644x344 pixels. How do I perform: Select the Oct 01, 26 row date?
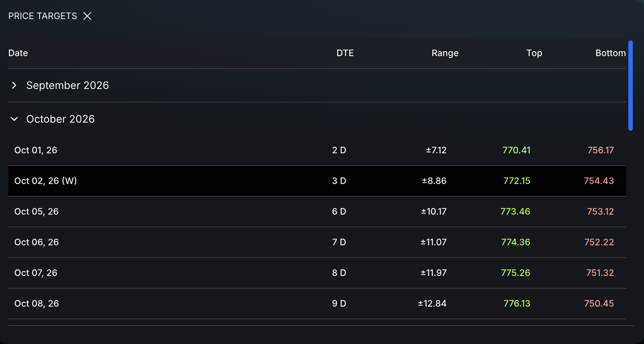coord(35,150)
